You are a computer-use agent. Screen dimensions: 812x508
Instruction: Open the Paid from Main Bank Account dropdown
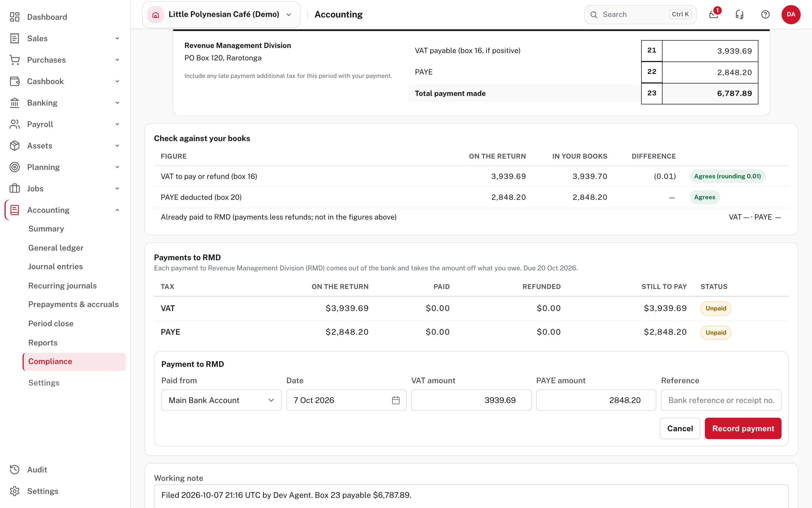click(x=221, y=400)
